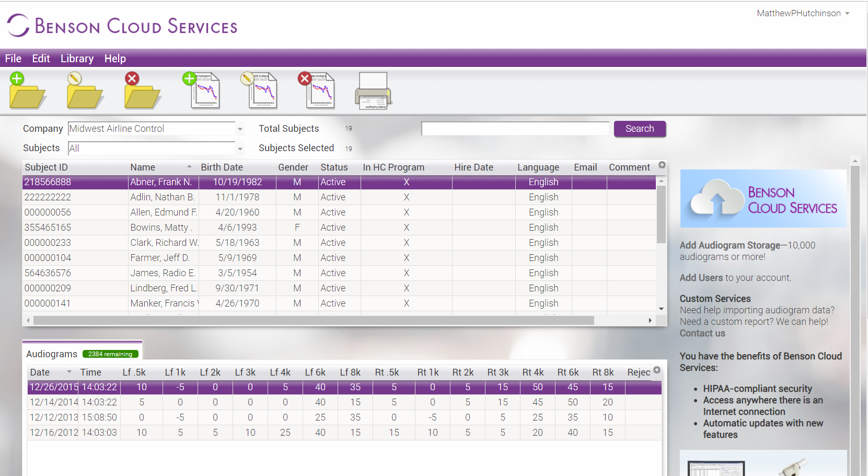Click the Delete Audiogram icon
868x476 pixels.
tap(318, 90)
